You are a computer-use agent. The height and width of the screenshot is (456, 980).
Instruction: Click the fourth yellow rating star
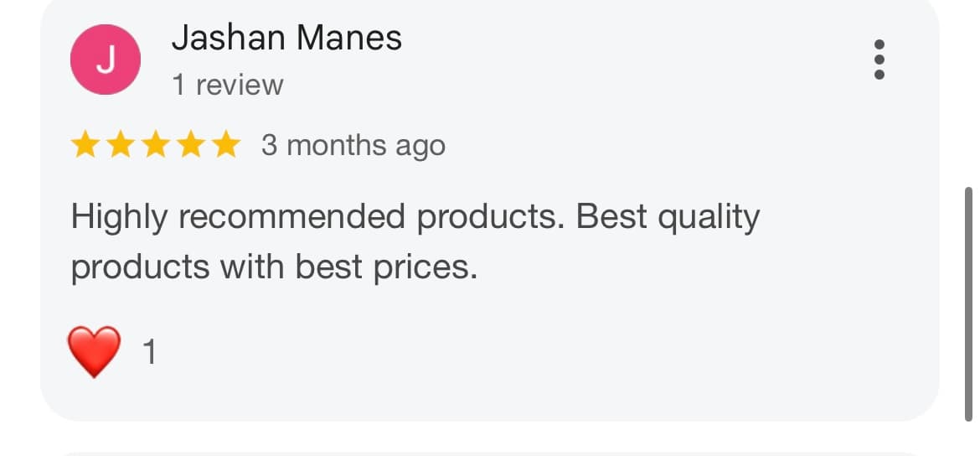pos(190,146)
